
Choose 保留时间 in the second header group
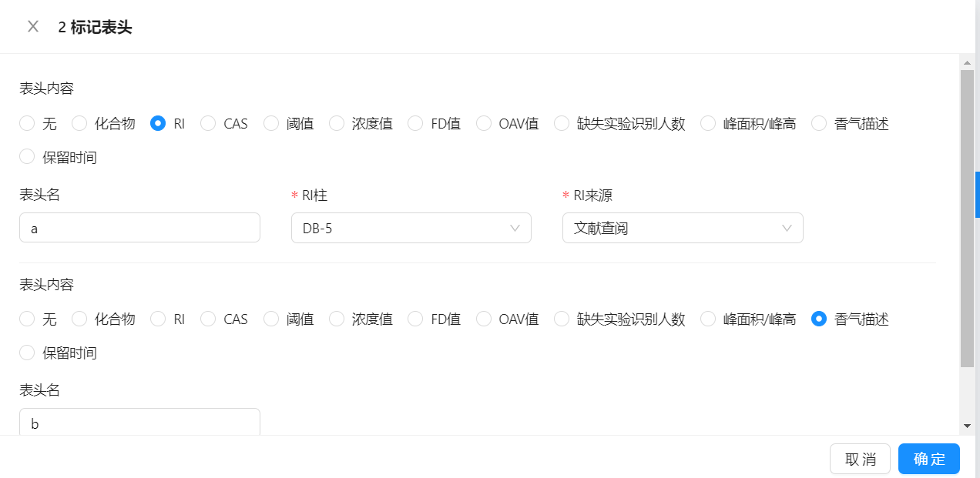click(27, 353)
